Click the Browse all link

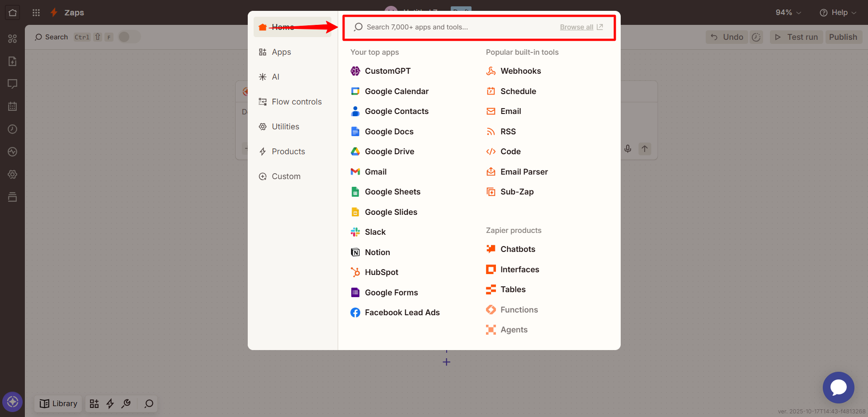point(581,27)
